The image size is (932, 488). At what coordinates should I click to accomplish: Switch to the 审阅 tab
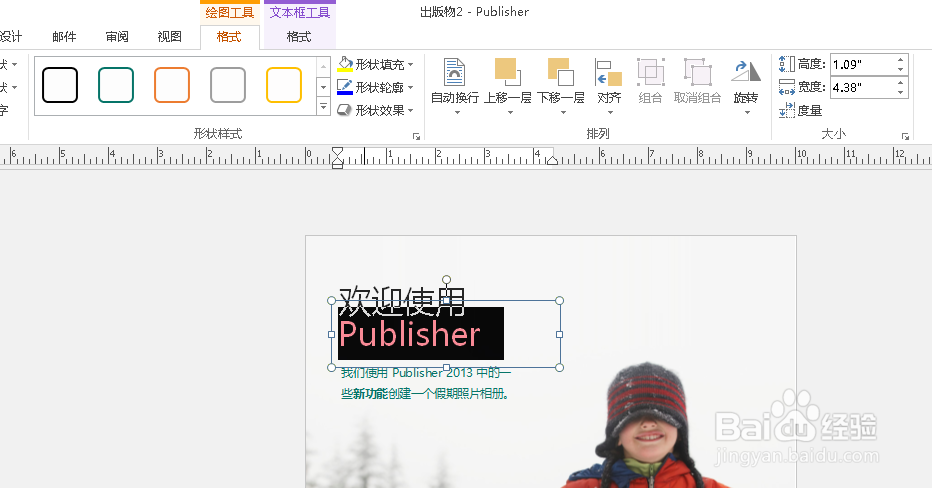click(x=117, y=37)
